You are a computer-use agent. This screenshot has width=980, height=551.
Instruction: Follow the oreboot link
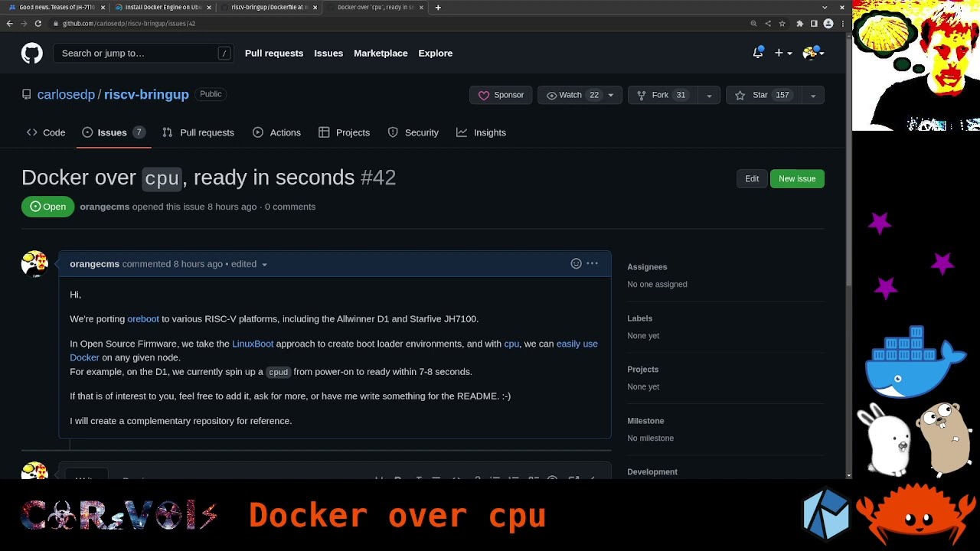click(x=143, y=319)
